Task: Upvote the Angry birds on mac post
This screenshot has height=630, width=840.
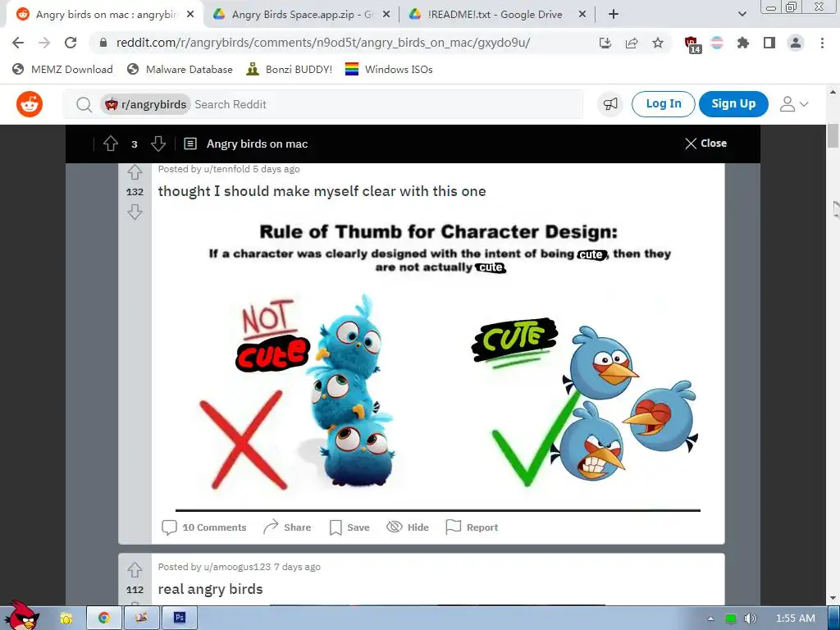Action: 111,144
